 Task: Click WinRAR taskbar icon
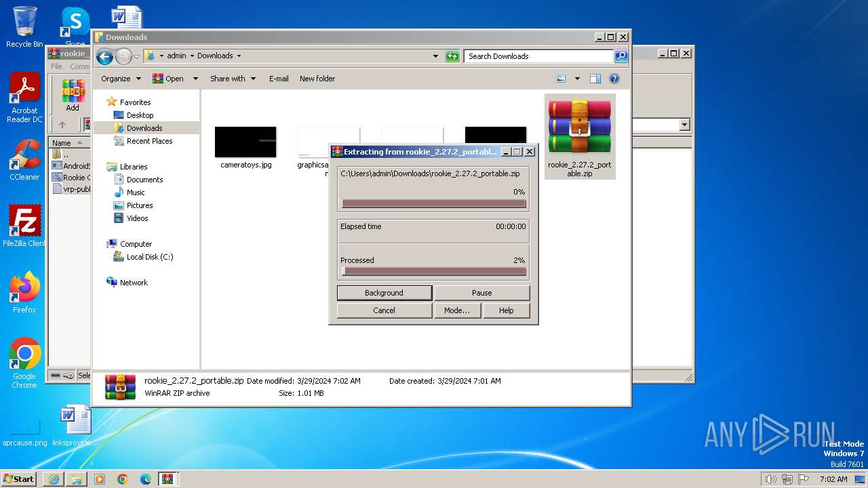(x=168, y=479)
